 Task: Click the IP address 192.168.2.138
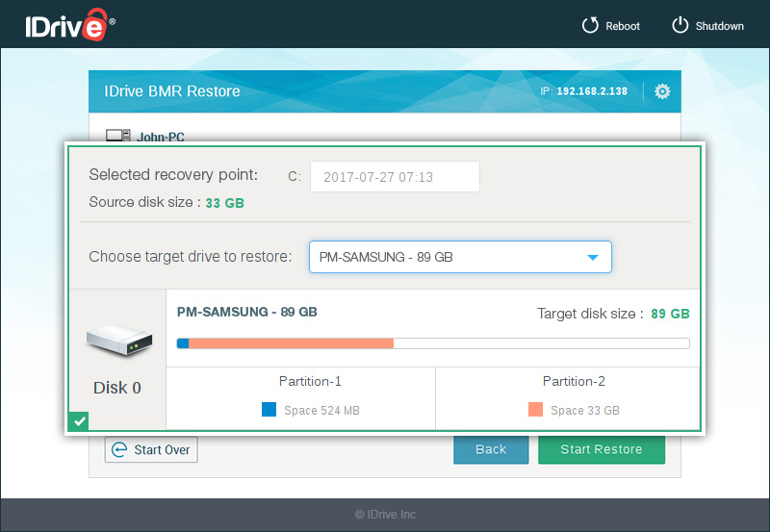point(591,91)
